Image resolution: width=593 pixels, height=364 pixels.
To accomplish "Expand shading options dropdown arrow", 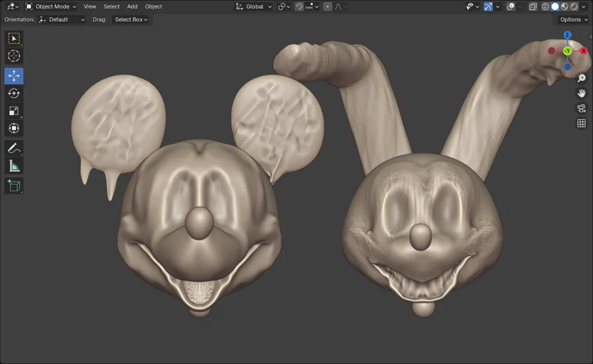I will tap(584, 7).
